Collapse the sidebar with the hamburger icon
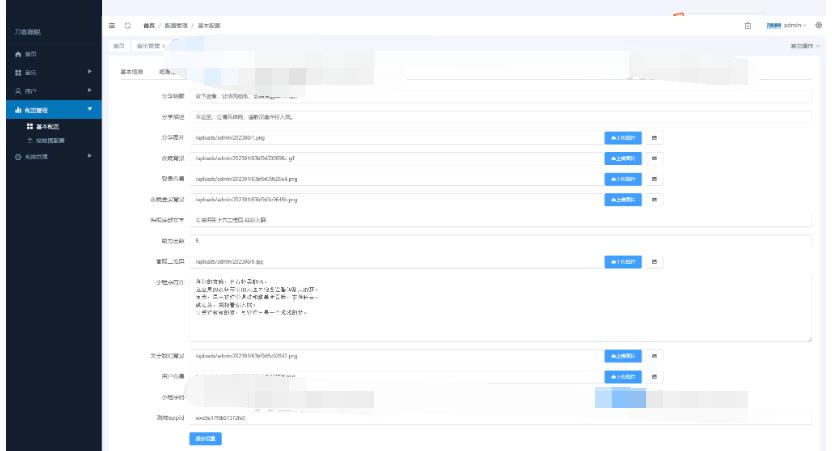 [111, 24]
